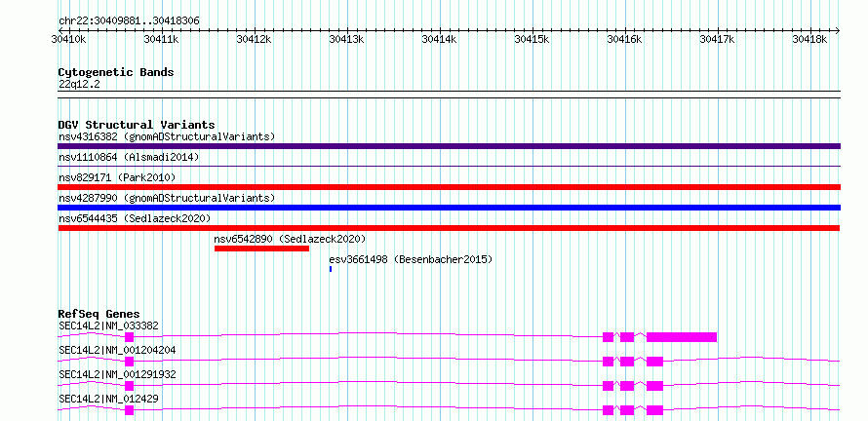Click the 30418k ruler tick label
The image size is (868, 421).
(809, 39)
